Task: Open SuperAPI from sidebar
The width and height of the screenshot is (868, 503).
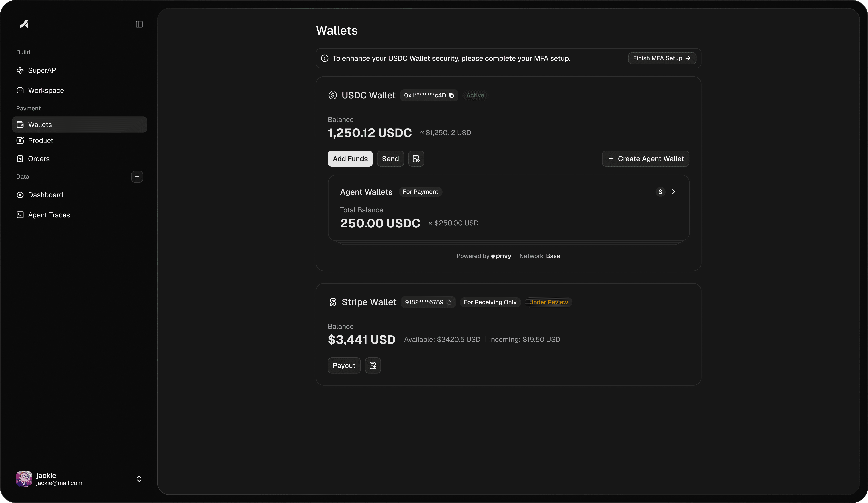Action: pos(80,70)
